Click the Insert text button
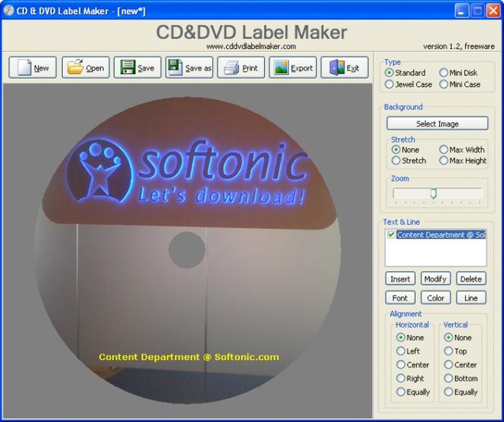504x422 pixels. point(400,279)
